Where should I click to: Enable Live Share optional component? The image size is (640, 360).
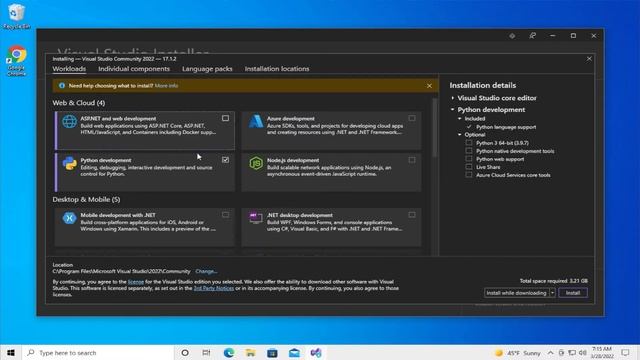pos(469,167)
